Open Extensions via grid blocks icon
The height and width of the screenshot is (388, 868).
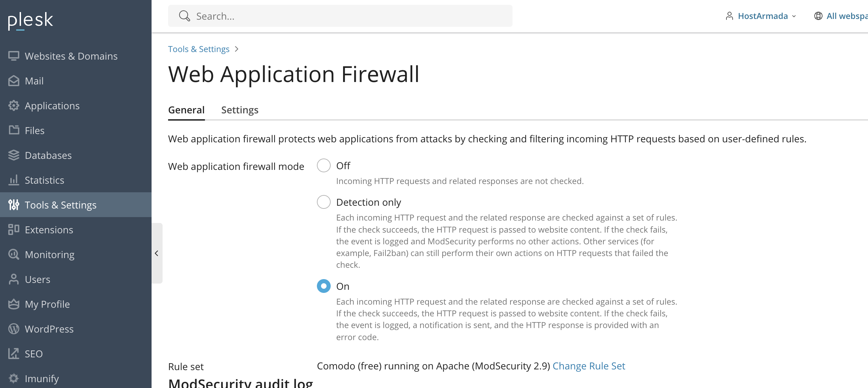coord(14,229)
